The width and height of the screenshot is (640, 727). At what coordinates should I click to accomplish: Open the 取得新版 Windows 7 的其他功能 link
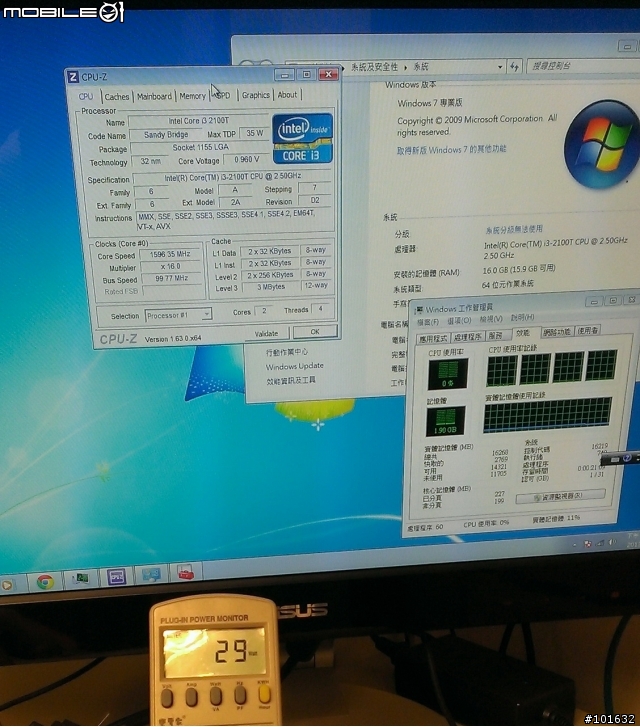click(x=451, y=150)
